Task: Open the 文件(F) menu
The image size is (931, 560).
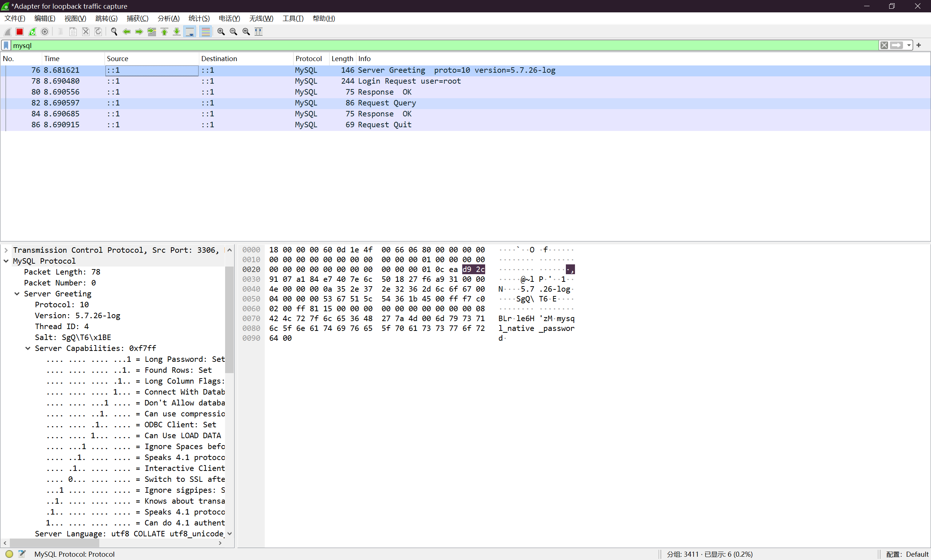Action: click(x=15, y=18)
